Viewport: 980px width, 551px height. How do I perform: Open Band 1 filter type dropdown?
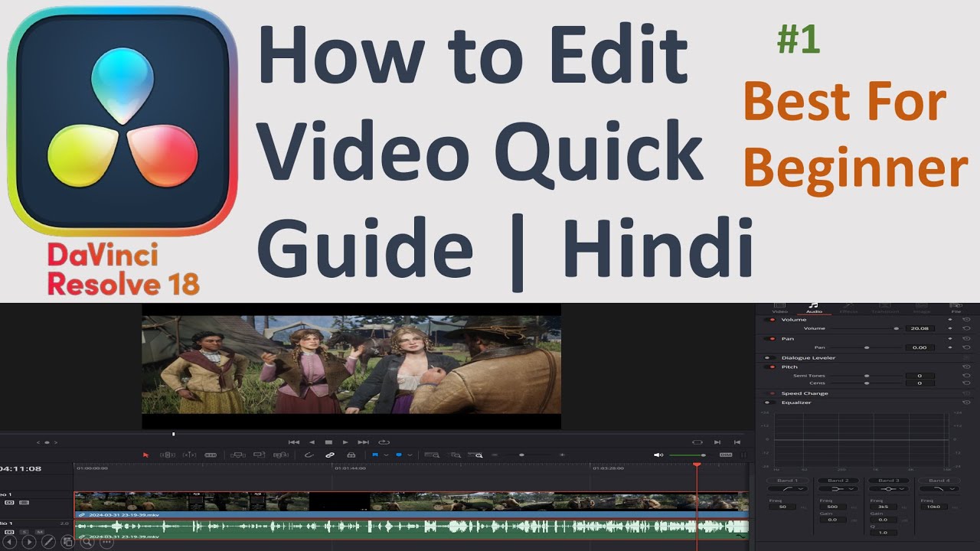tap(787, 488)
